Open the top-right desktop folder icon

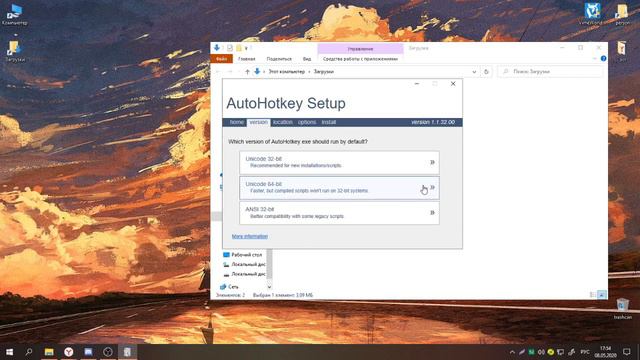click(622, 14)
